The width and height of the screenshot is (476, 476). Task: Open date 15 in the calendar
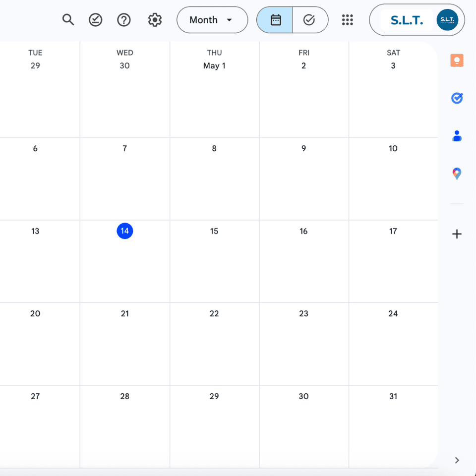coord(214,231)
